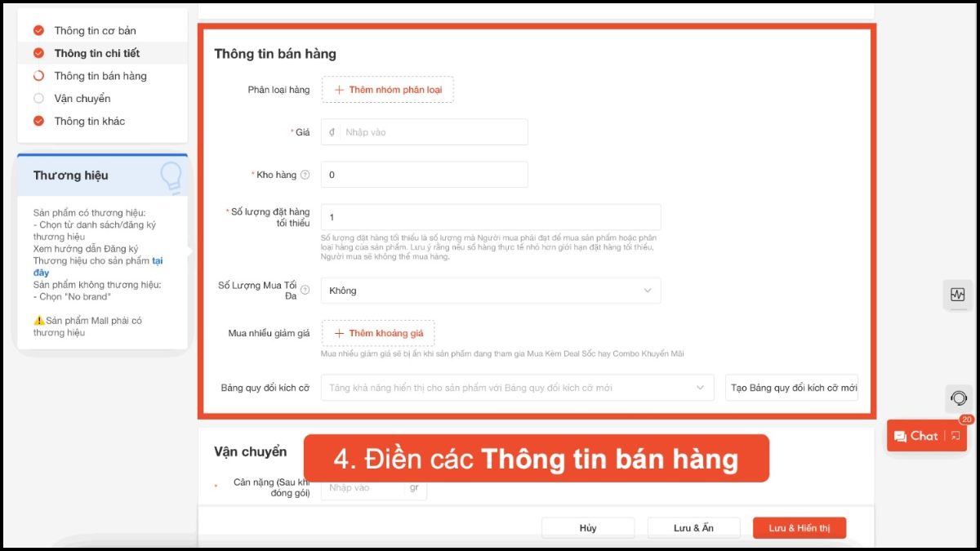This screenshot has width=980, height=551.
Task: Click Tạo Bảng quy đổi kích cỡ mới
Action: click(x=791, y=388)
